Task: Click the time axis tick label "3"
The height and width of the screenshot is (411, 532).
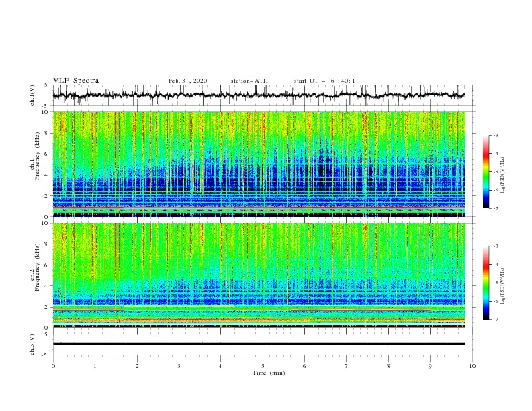Action: coord(179,366)
